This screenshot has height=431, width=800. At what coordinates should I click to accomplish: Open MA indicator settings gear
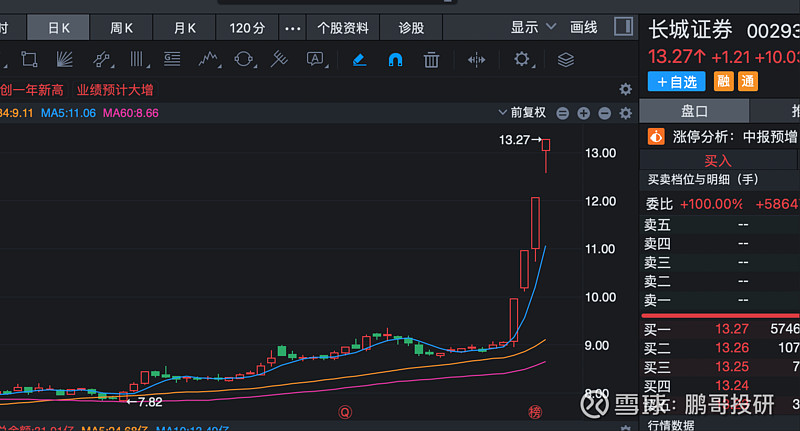(626, 113)
